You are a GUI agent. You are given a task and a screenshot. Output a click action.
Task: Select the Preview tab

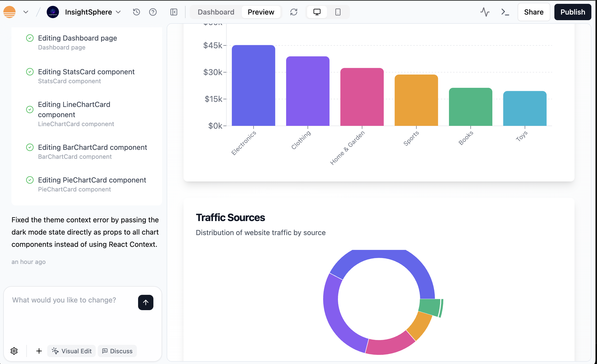pyautogui.click(x=261, y=12)
